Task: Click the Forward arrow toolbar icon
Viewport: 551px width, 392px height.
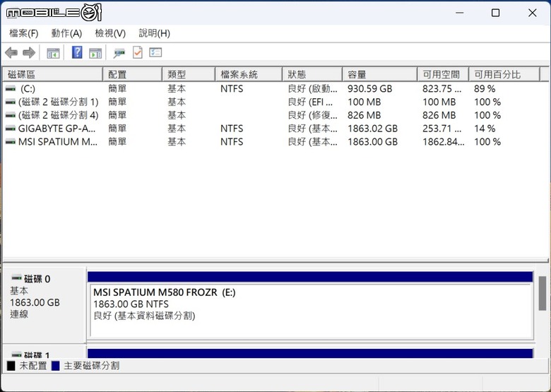Action: click(x=29, y=53)
